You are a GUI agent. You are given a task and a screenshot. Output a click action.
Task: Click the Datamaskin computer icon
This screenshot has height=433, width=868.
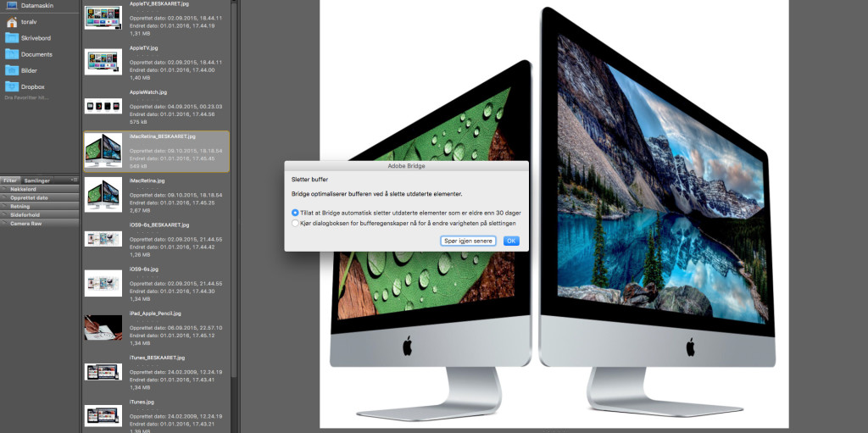tap(11, 5)
